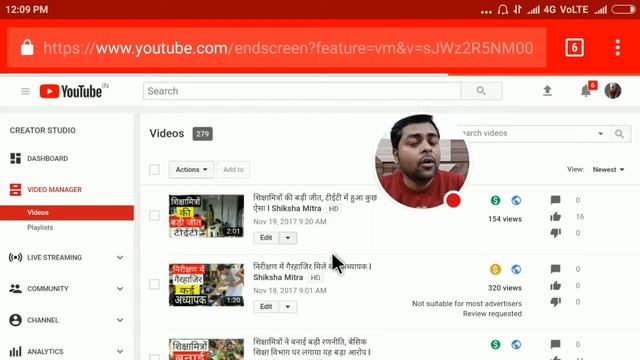The image size is (640, 360).
Task: Click thumbs-up icon on 154 views video
Action: coord(556,216)
